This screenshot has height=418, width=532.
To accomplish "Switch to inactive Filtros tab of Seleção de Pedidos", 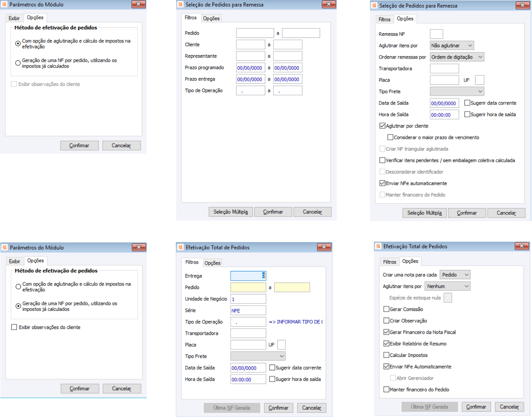I will click(384, 19).
